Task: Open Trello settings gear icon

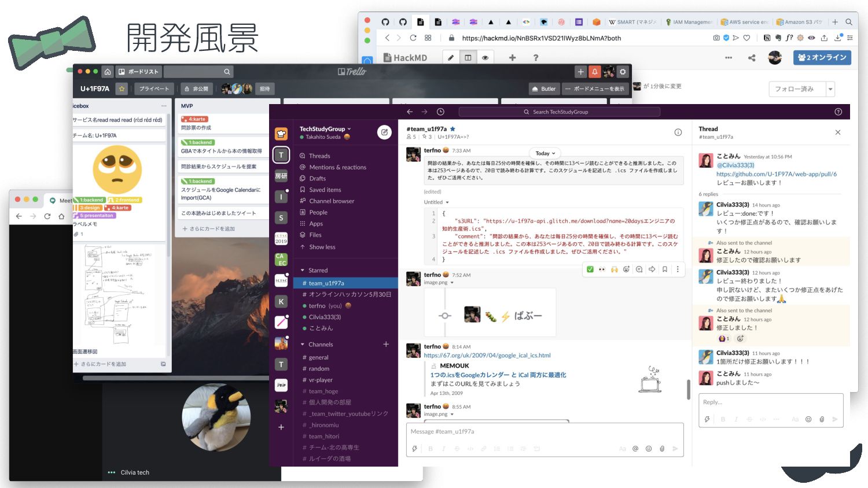Action: 623,72
